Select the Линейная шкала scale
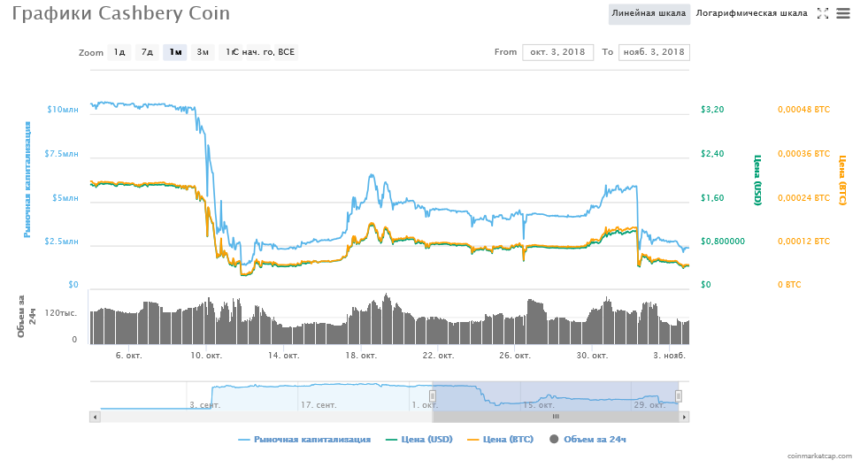The height and width of the screenshot is (468, 868). tap(649, 13)
